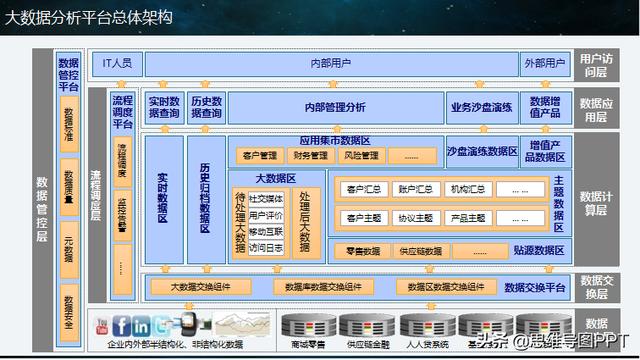
Task: Click the 零售数据 box
Action: tap(363, 251)
